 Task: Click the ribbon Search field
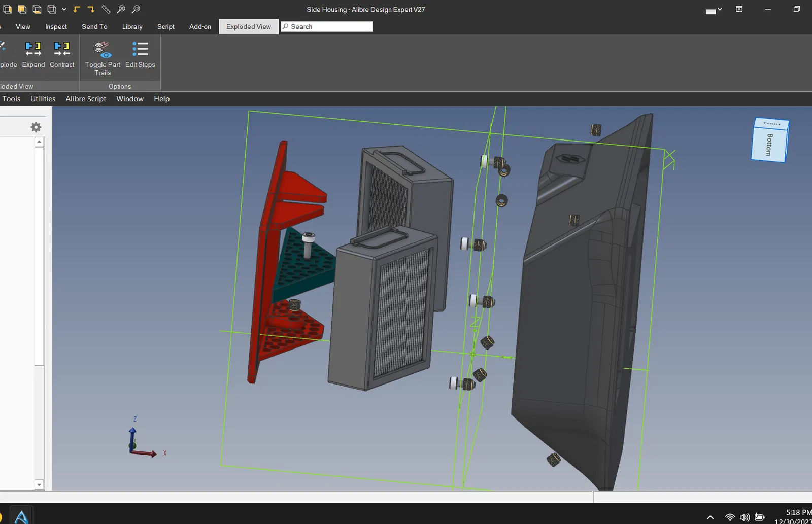pos(330,27)
